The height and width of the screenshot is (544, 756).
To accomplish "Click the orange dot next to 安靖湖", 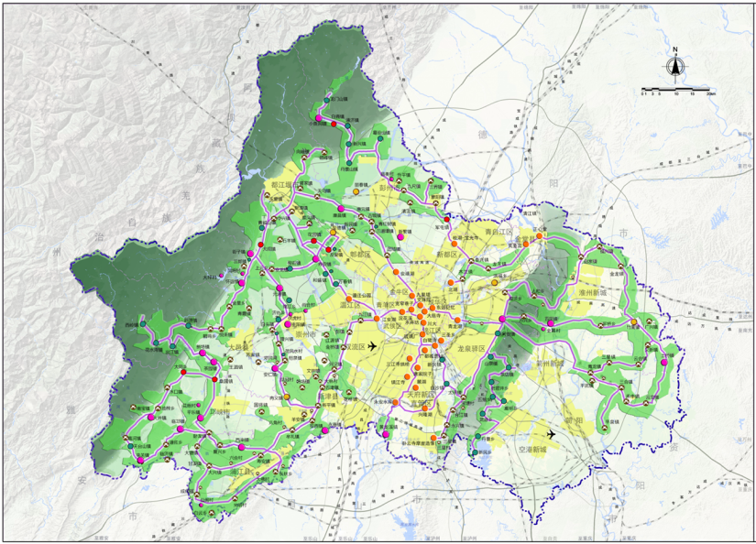I will tap(396, 273).
